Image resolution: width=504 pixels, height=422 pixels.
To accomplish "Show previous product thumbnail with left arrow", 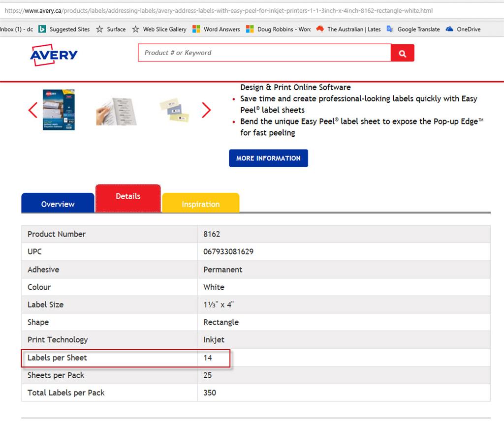I will tap(33, 110).
